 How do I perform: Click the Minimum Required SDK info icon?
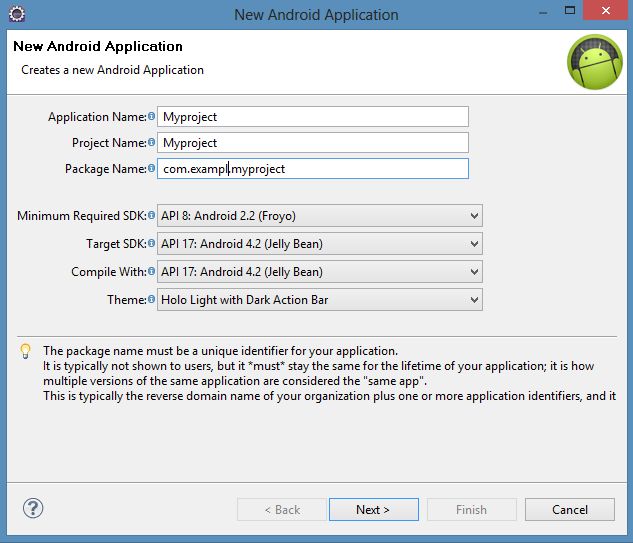(x=152, y=216)
